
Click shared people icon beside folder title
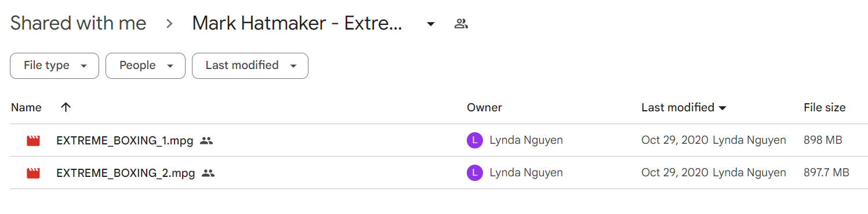pos(461,24)
